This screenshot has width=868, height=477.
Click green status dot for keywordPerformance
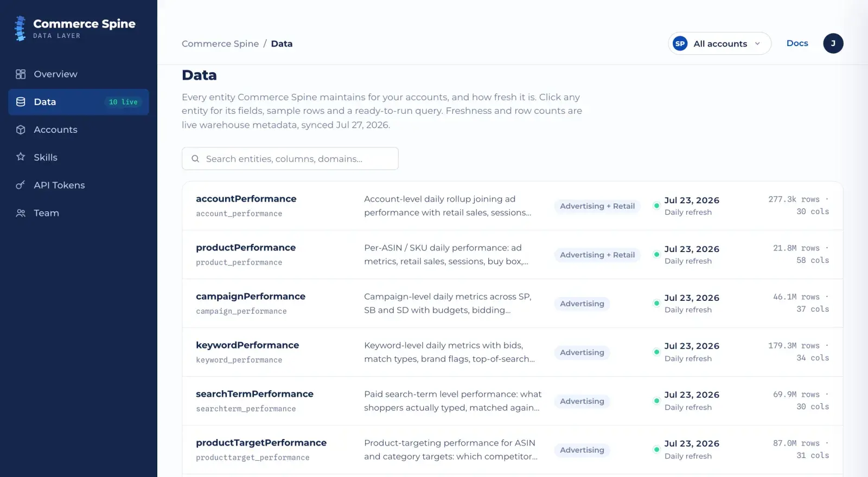pos(656,352)
